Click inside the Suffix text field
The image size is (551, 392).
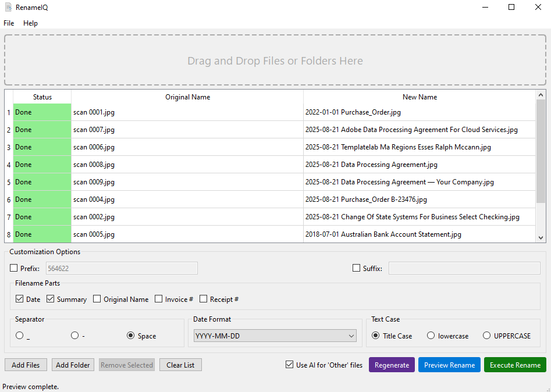click(464, 268)
